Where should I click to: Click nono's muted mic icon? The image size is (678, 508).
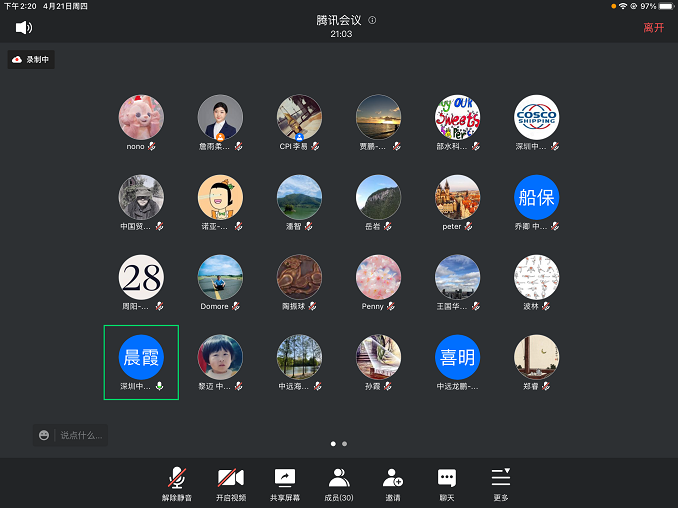coord(151,147)
